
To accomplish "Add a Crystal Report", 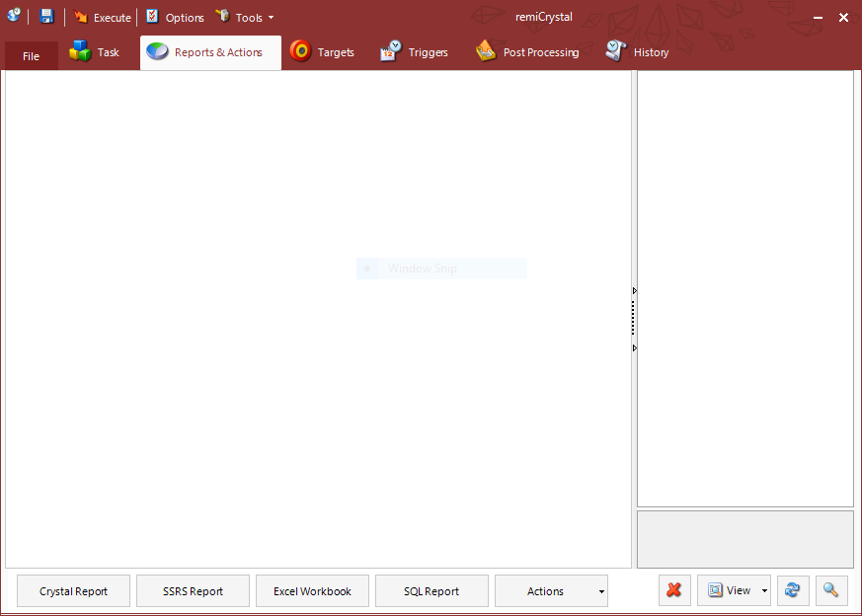I will point(74,591).
